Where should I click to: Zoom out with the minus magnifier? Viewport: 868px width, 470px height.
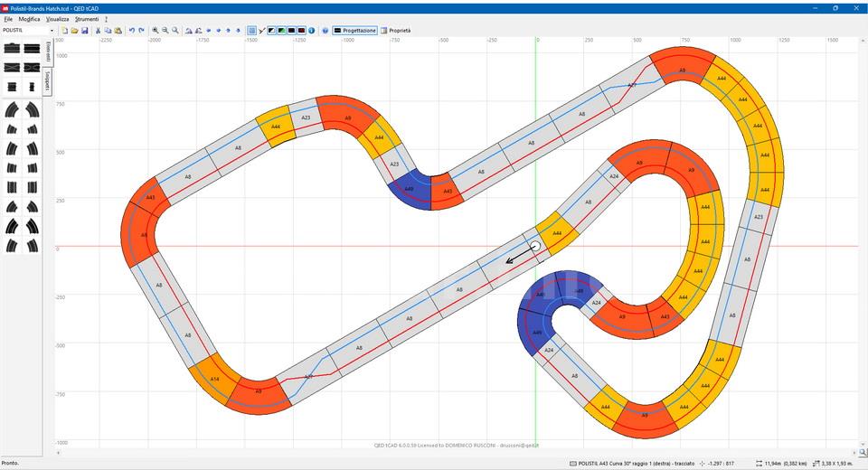[x=165, y=31]
